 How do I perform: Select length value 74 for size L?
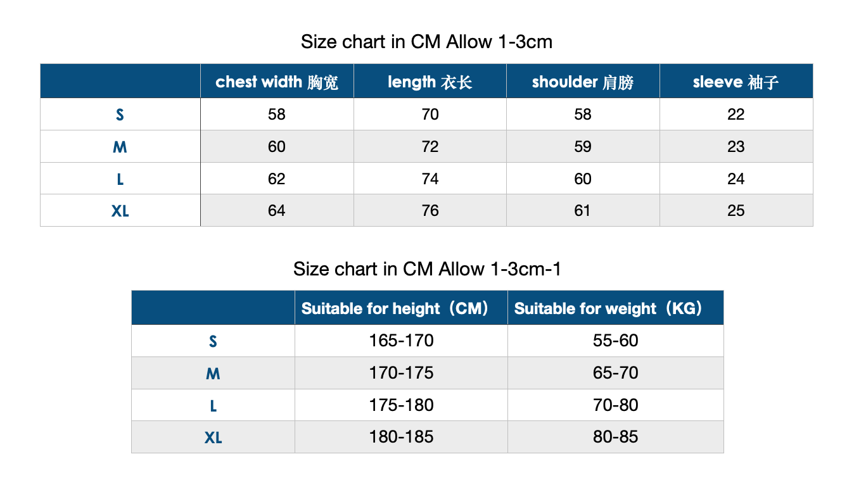coord(430,179)
